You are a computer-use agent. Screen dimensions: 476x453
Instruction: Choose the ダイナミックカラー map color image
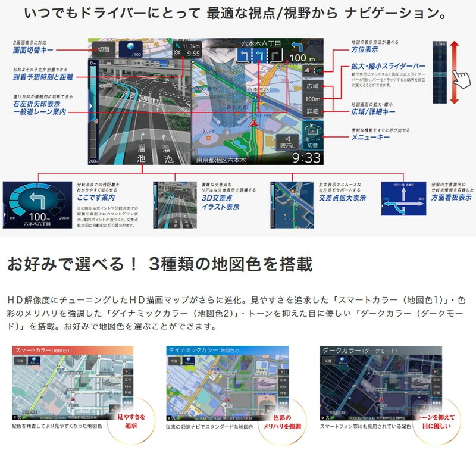(x=226, y=384)
